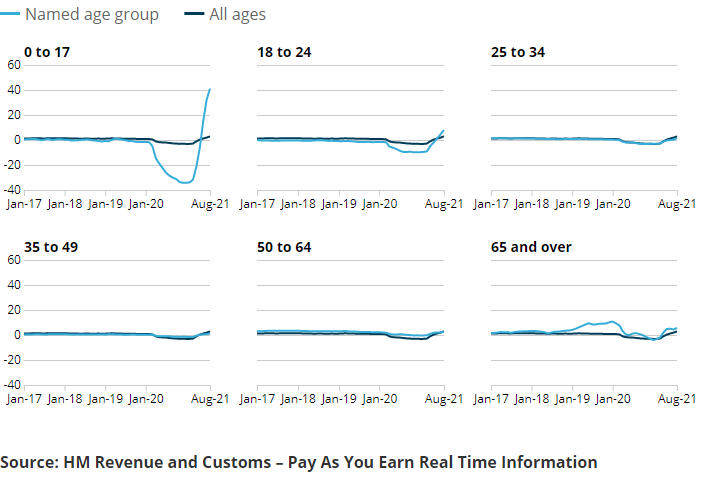Click the lowest dip of the 0 to 17 line
This screenshot has width=706, height=495.
185,182
